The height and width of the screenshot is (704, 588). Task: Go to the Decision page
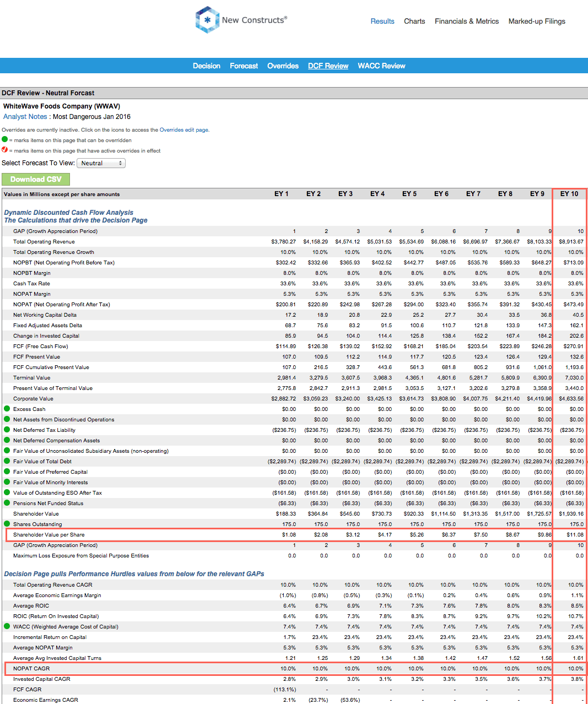pyautogui.click(x=207, y=66)
